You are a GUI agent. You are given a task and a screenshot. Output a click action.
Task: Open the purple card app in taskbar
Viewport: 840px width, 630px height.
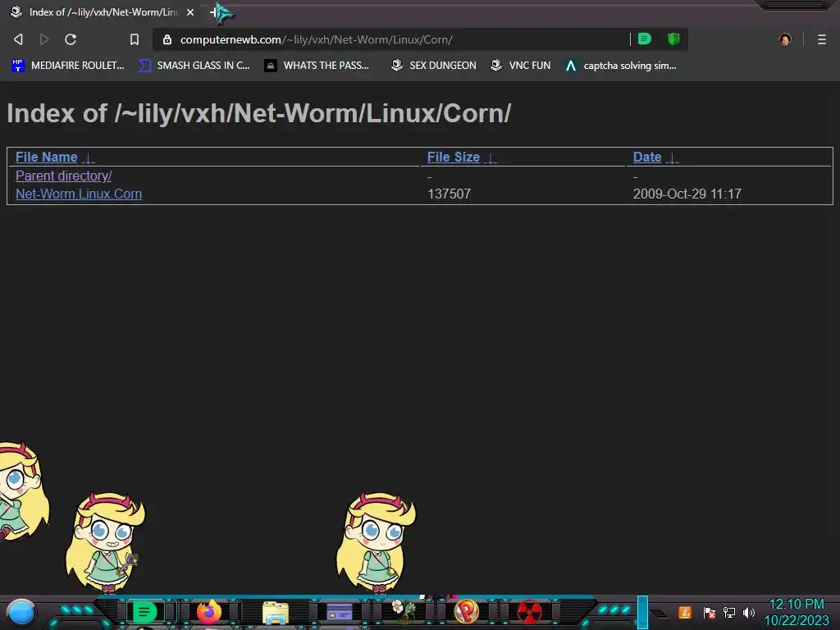point(339,612)
